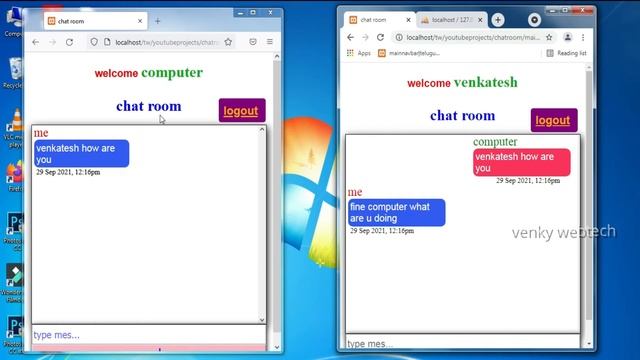This screenshot has width=640, height=360.
Task: Close the localhost tab in Chrome
Action: pos(480,20)
